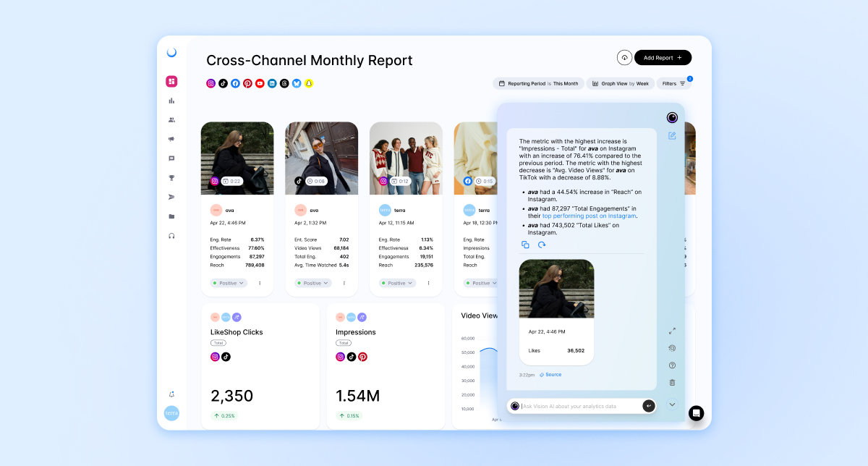Open post image inside AI chat panel
Image resolution: width=868 pixels, height=466 pixels.
pos(557,289)
